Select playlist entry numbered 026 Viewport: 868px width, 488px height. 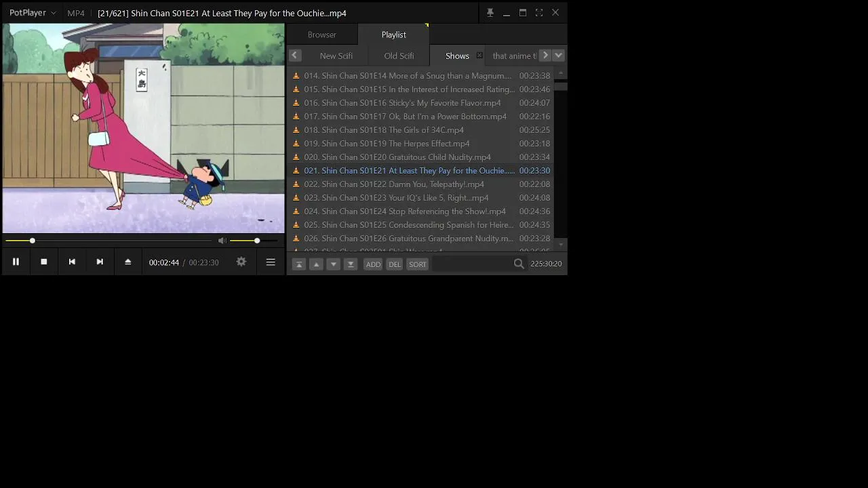(420, 239)
